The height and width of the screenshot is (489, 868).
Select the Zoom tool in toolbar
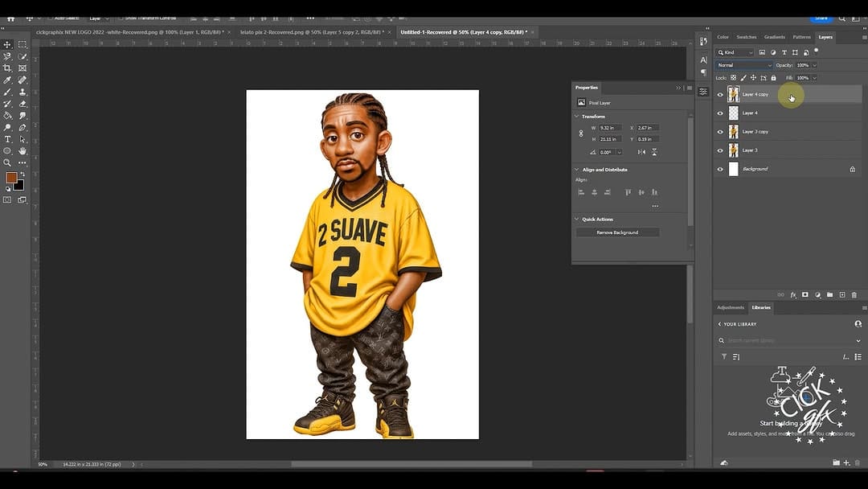(8, 162)
